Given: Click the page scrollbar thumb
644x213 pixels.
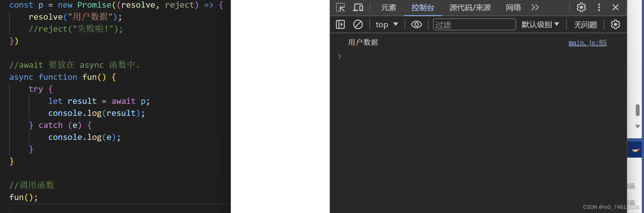Looking at the screenshot, I should click(x=638, y=110).
